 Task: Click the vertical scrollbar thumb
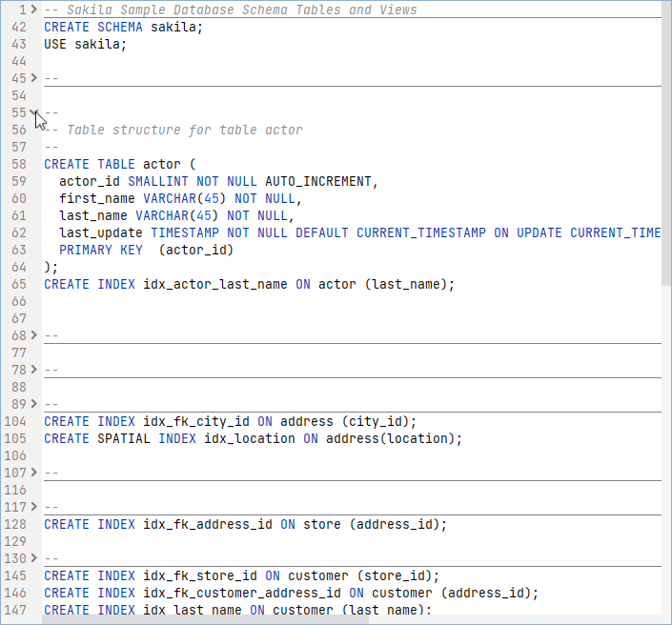(x=666, y=143)
